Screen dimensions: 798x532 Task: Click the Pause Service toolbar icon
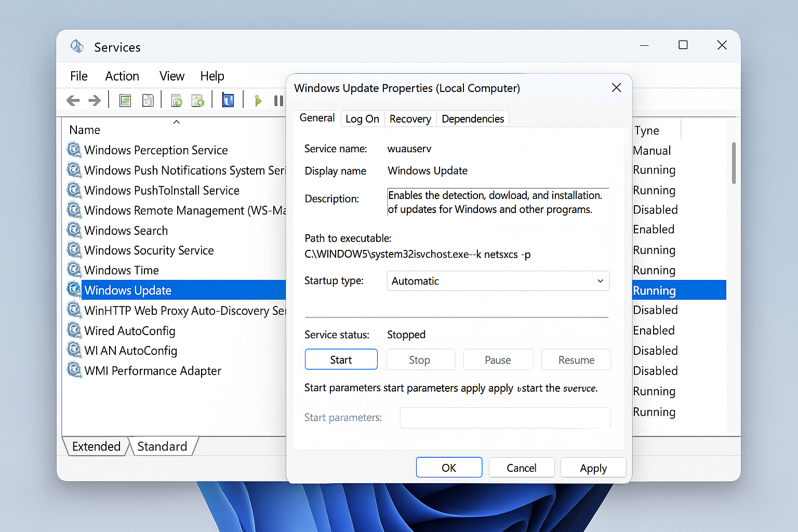click(278, 100)
